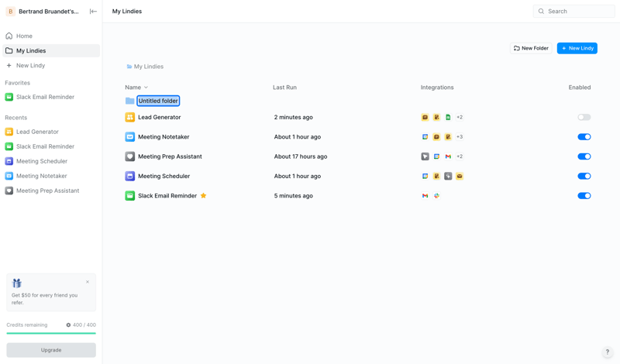
Task: Collapse the sidebar with arrow icon
Action: tap(93, 12)
